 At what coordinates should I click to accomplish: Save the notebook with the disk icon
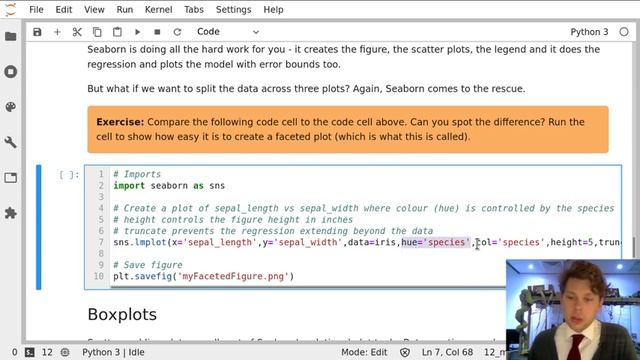(x=37, y=32)
